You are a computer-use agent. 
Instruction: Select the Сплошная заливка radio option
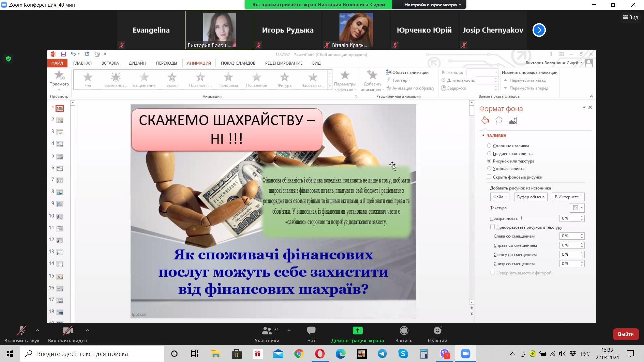489,146
